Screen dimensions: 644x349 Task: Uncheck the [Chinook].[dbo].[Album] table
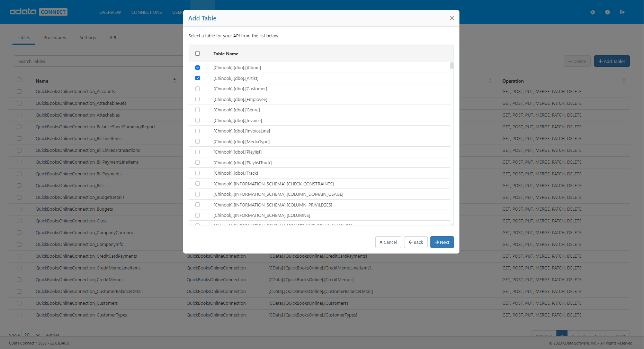[x=198, y=67]
